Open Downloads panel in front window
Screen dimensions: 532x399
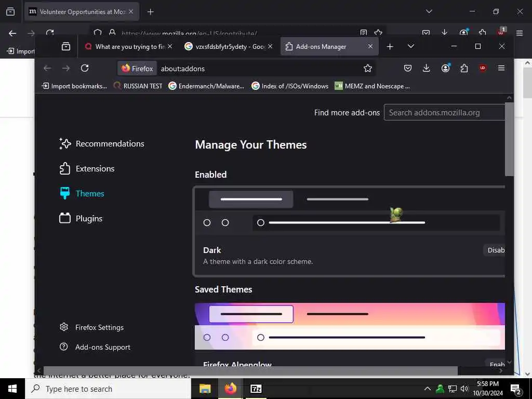427,68
